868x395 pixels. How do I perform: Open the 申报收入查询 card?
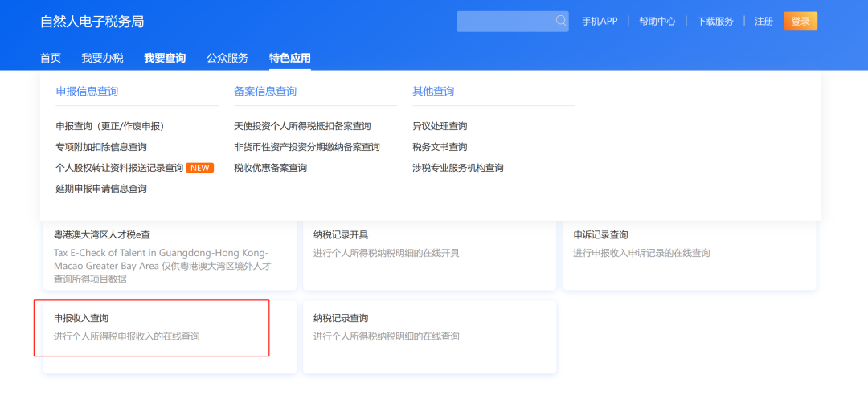(x=170, y=337)
